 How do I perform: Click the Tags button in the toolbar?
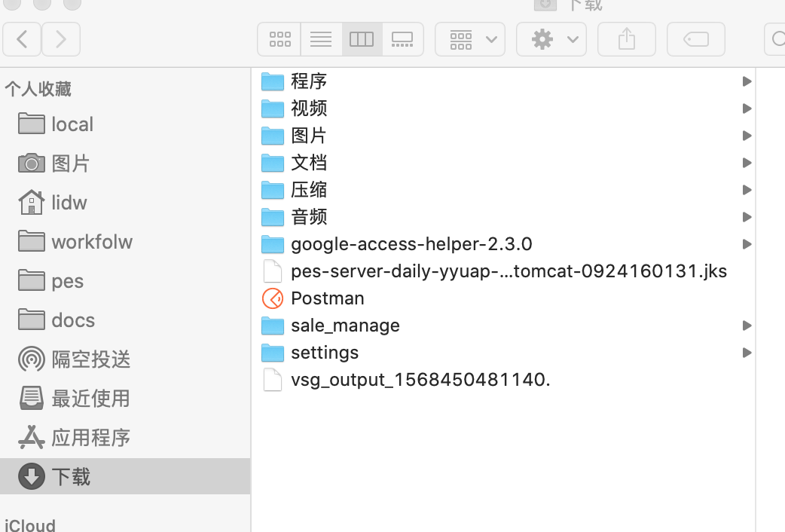tap(695, 39)
